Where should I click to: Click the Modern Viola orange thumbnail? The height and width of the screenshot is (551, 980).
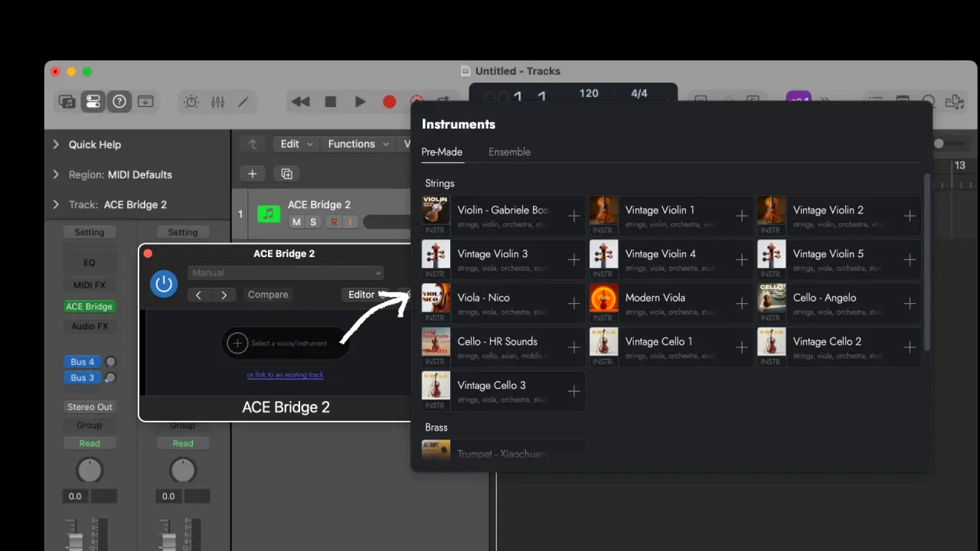(x=604, y=298)
